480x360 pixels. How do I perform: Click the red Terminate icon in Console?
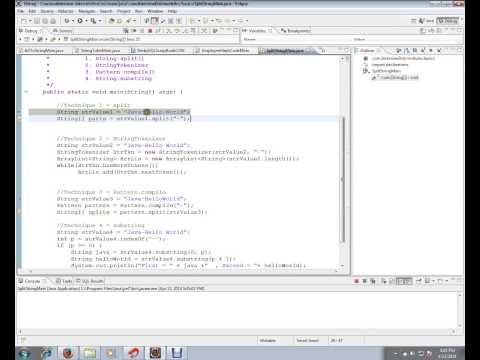click(x=356, y=281)
